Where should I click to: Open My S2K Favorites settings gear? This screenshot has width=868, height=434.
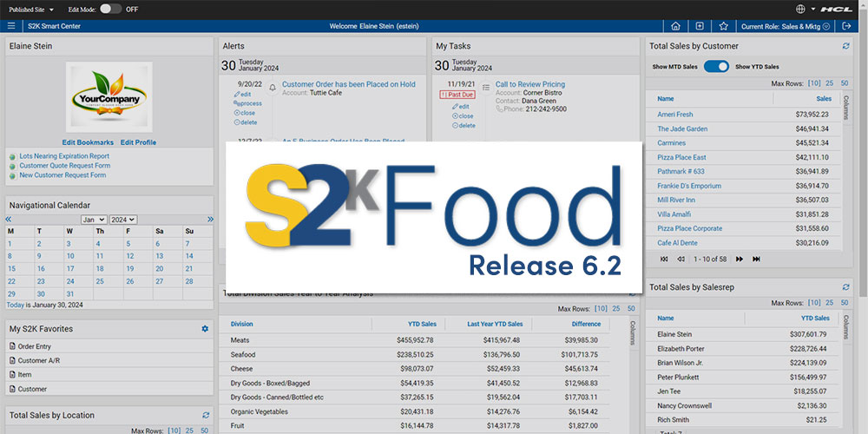(x=205, y=329)
